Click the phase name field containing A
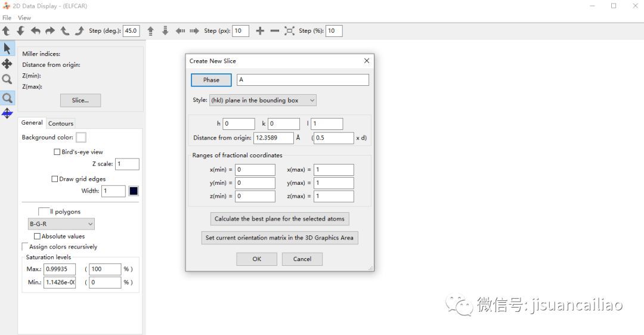 click(x=303, y=80)
